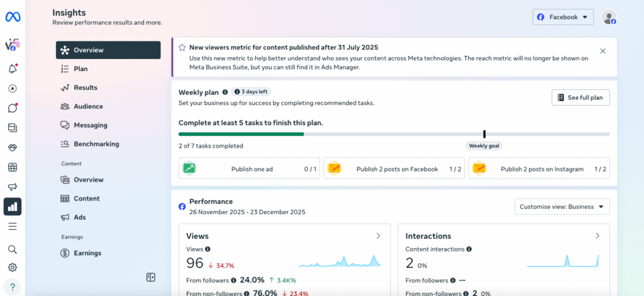Click the Search magnifier icon
The width and height of the screenshot is (644, 296).
point(13,249)
